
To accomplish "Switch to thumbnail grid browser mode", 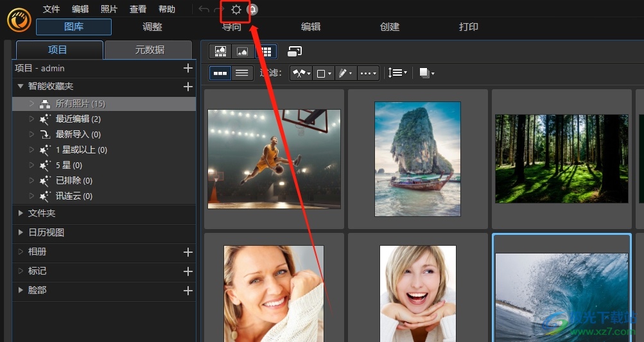I will [x=266, y=51].
